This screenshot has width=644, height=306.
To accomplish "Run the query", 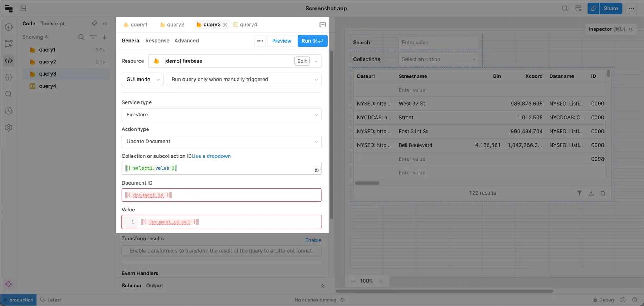I will 312,41.
